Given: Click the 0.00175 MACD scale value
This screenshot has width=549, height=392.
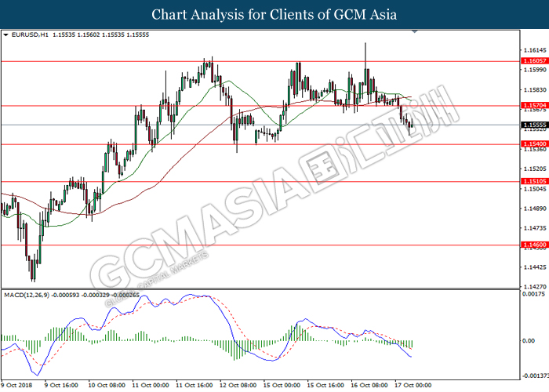Looking at the screenshot, I should [x=533, y=294].
